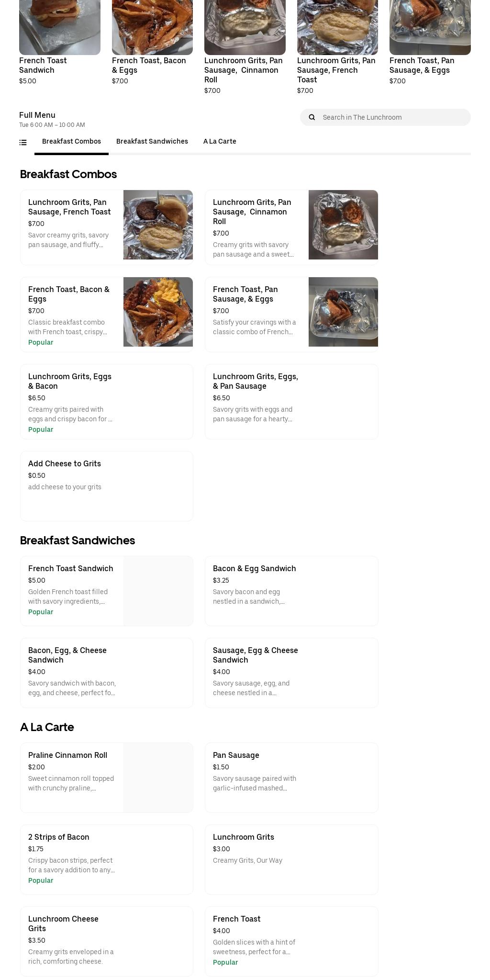Click the Full Menu heading link
Viewport: 490px width, 980px height.
pyautogui.click(x=37, y=115)
